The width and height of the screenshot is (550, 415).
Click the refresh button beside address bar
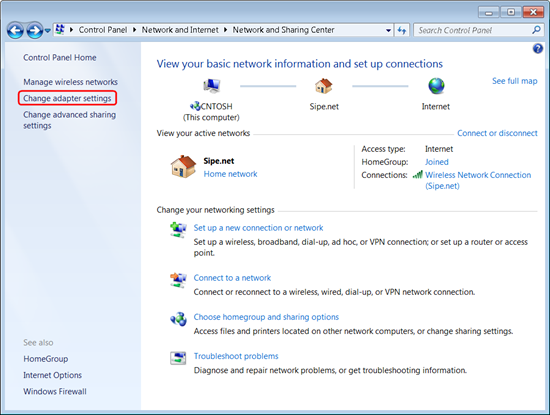402,31
